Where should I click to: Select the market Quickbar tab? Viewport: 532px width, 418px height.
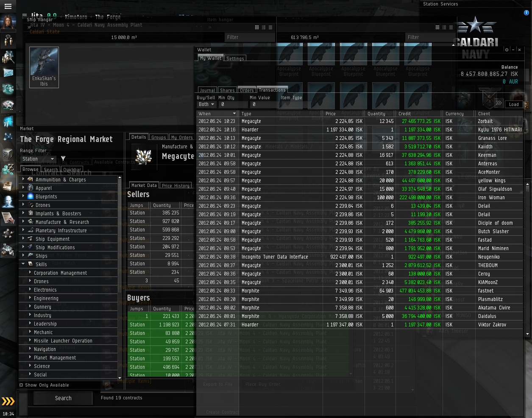(72, 170)
